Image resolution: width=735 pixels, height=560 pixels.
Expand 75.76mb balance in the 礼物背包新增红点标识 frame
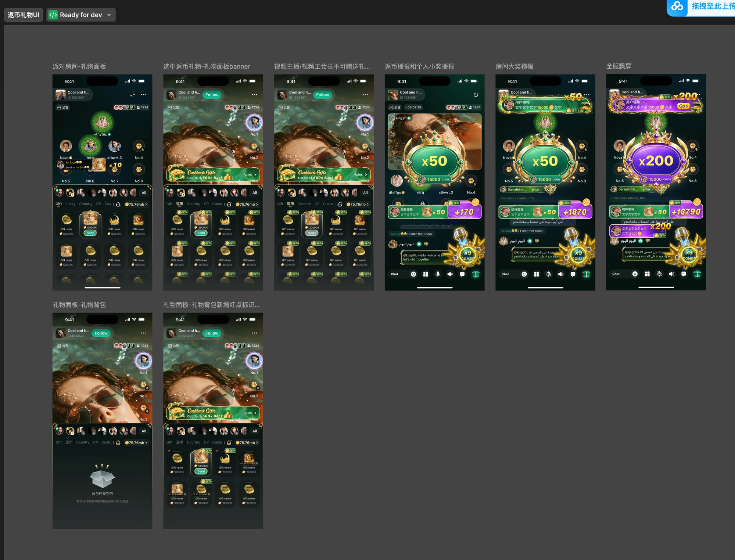(x=247, y=443)
